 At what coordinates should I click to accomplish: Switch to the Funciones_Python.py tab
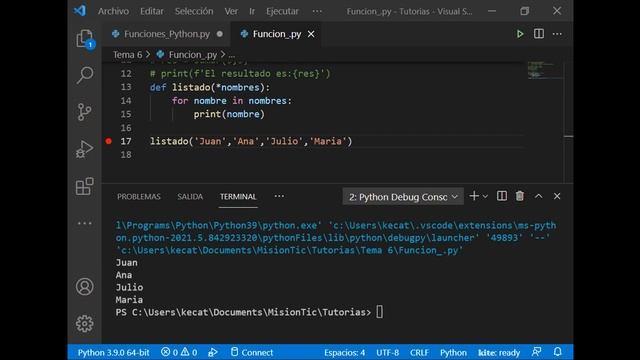167,34
